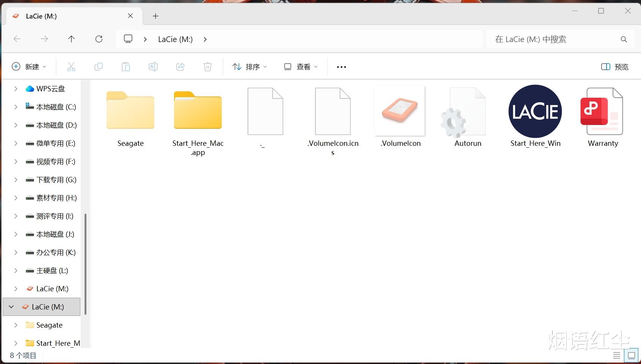Expand WPS云盘 tree node
This screenshot has height=364, width=641.
point(16,89)
